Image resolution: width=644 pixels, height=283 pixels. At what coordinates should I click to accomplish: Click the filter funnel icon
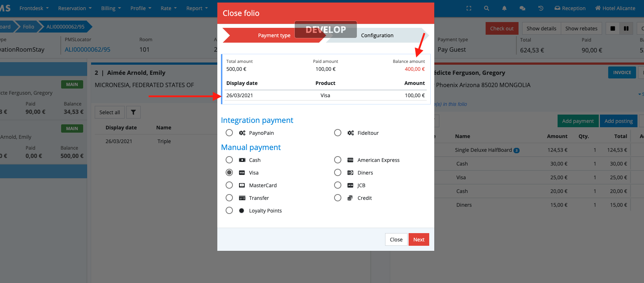coord(133,112)
